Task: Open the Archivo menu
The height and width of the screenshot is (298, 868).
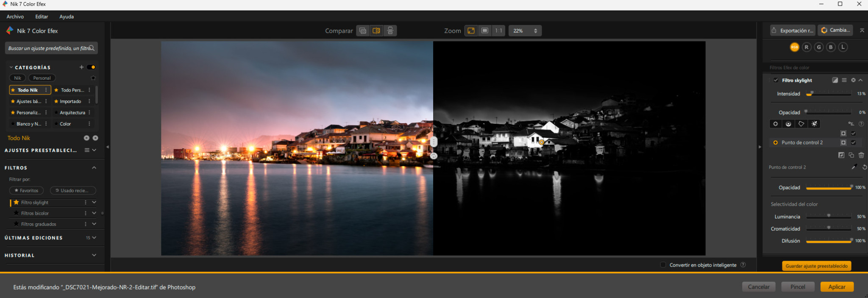Action: click(x=15, y=17)
